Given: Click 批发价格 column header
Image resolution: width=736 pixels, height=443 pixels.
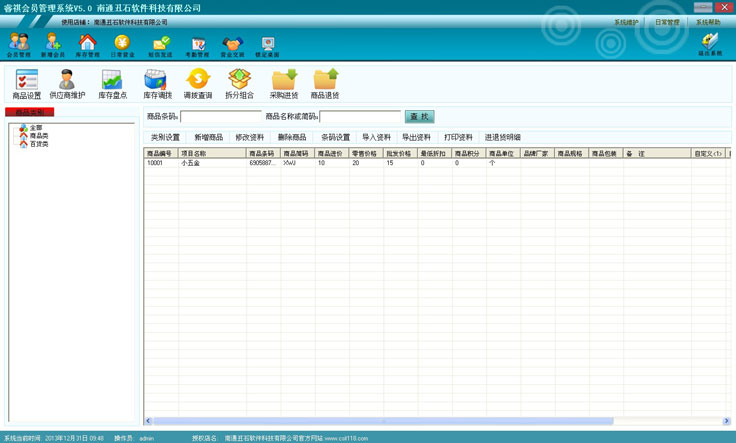Looking at the screenshot, I should click(x=400, y=153).
